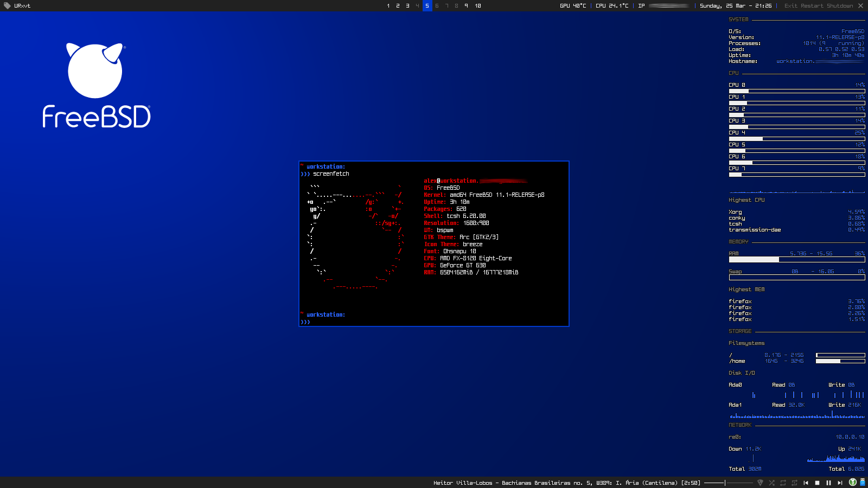Click the playback mode icon left of shuffle
This screenshot has height=488, width=868.
coord(760,483)
